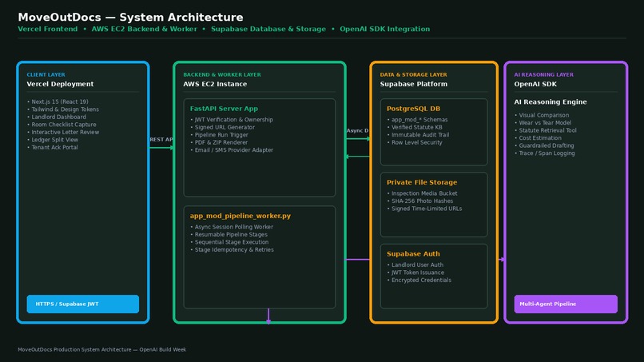Click 'Trace / Span Logging' bullet
Viewport: 644px width, 362px height.
coord(545,153)
